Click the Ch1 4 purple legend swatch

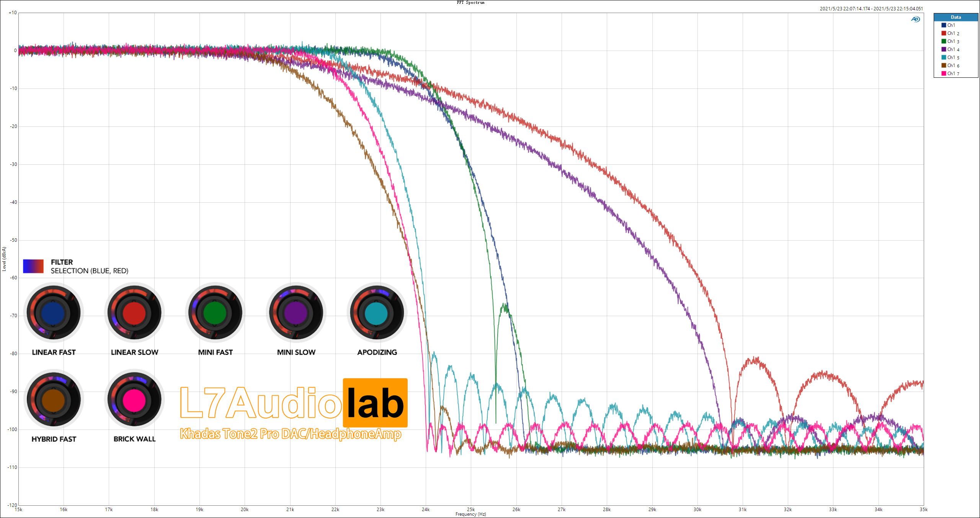tap(944, 49)
